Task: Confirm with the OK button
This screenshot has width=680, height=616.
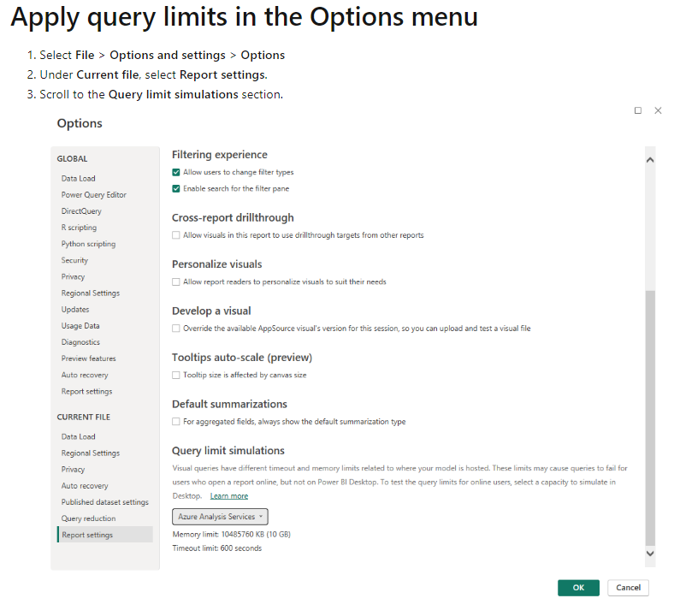Action: point(578,588)
